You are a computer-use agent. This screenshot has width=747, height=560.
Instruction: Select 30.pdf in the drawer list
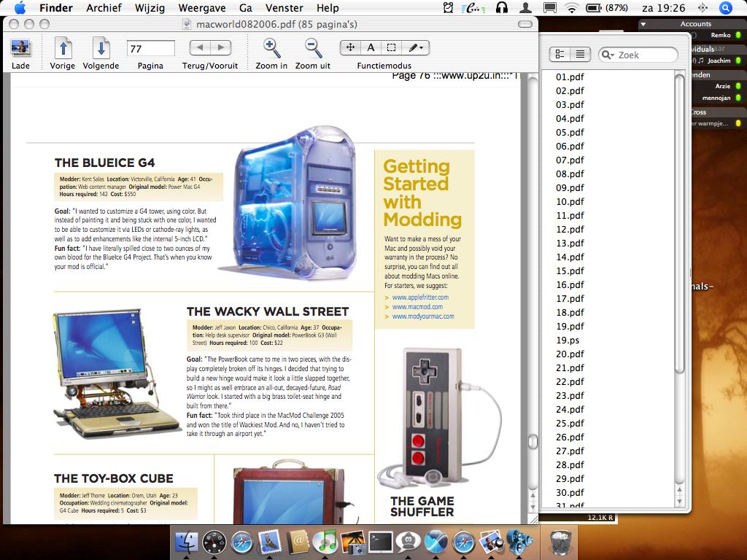coord(570,493)
